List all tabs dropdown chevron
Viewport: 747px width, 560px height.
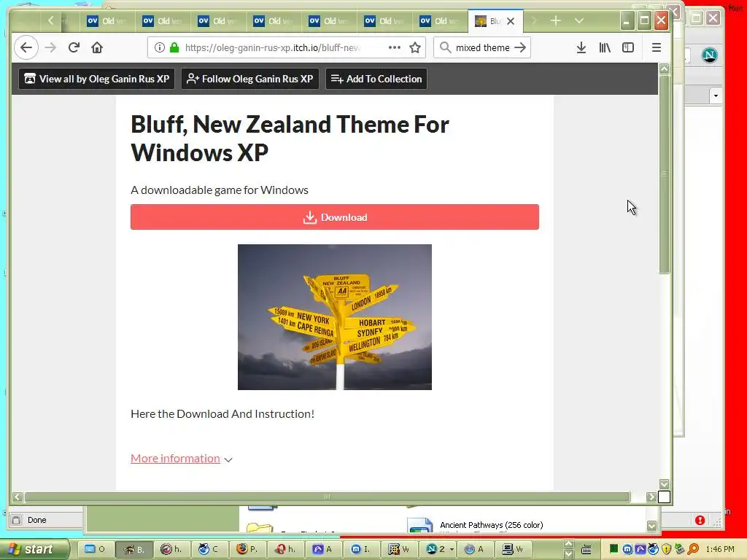[578, 20]
